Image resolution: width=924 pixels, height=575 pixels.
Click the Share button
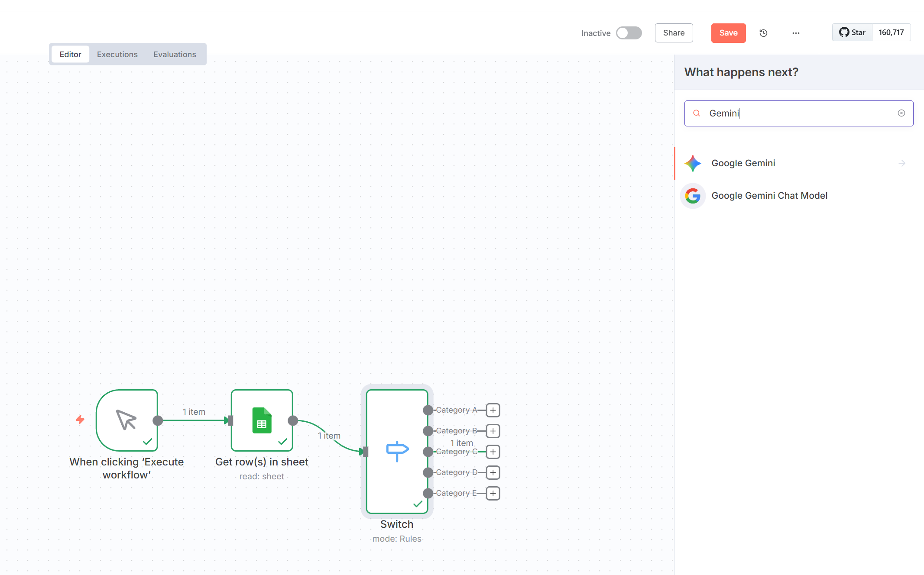click(674, 33)
